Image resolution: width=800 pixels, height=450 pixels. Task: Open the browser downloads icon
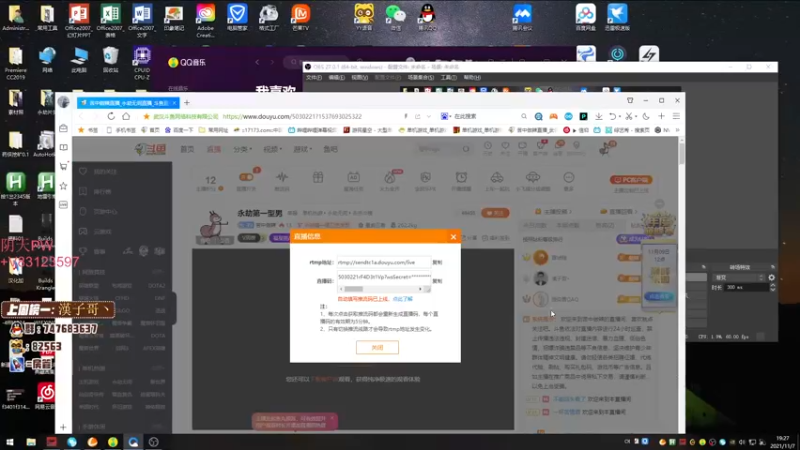click(598, 116)
